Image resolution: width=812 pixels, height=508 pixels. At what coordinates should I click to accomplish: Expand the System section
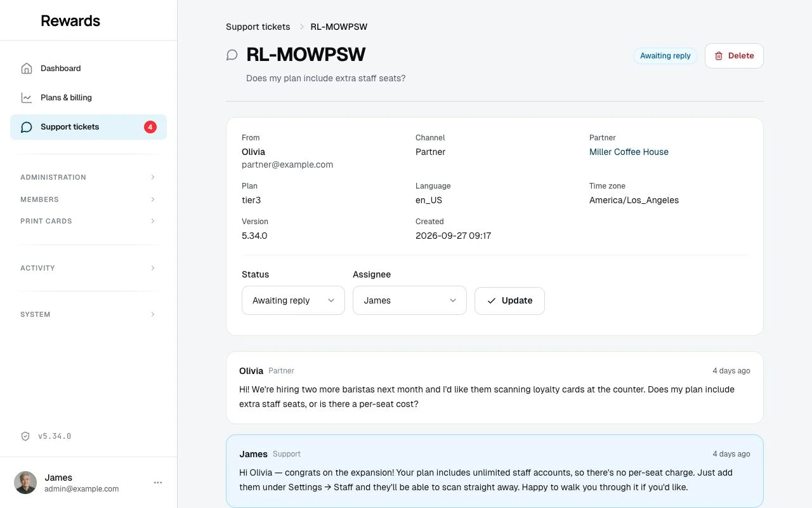point(88,314)
